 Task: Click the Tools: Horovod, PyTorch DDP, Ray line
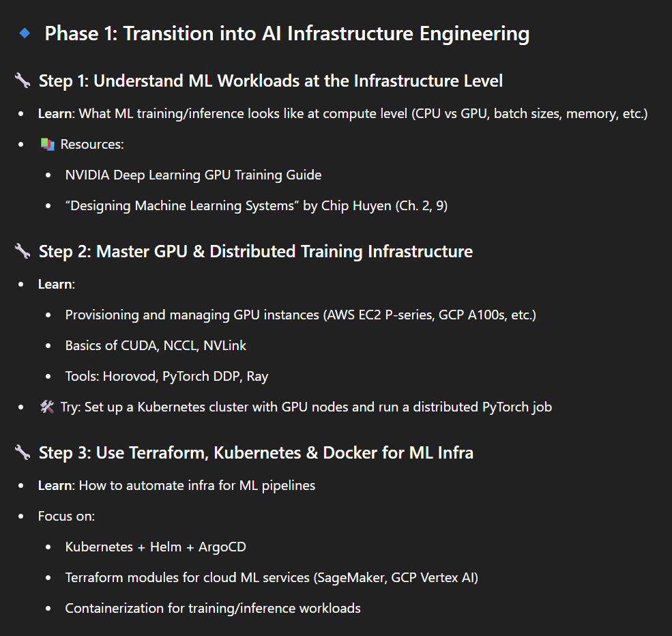166,376
